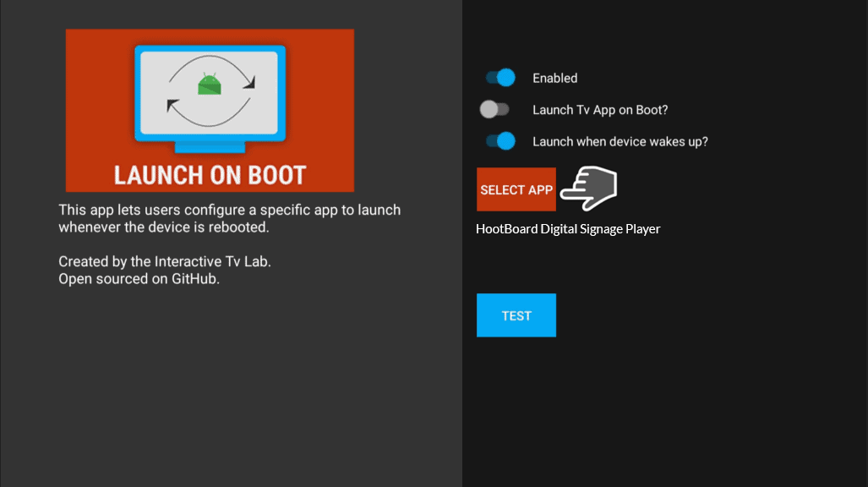Click the "Launch when device wakes up?" label
868x487 pixels.
620,142
